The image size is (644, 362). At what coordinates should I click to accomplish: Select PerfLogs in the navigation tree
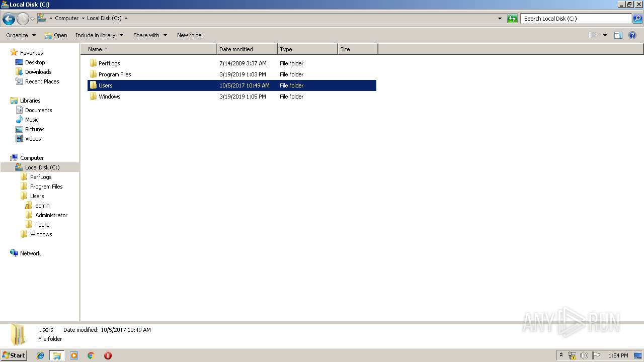(x=40, y=177)
